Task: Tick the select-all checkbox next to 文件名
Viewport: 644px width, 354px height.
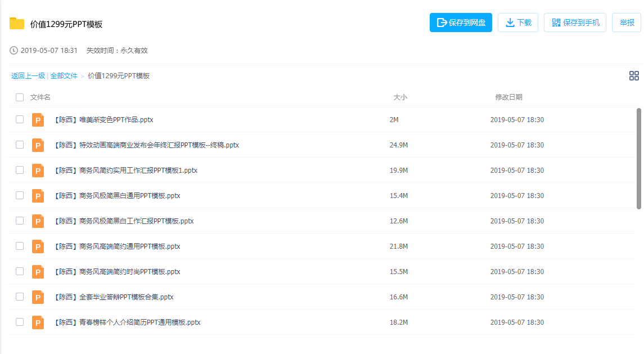Action: tap(20, 97)
